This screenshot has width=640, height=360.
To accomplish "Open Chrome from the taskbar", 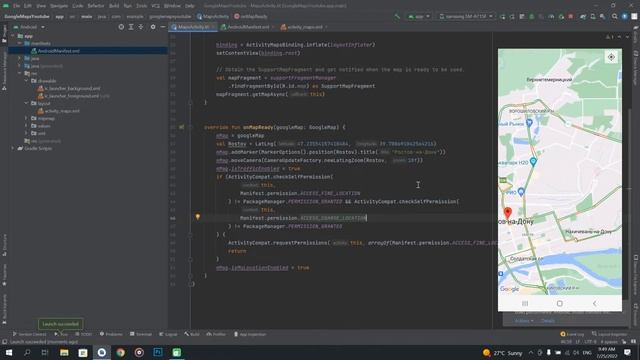I will (120, 352).
